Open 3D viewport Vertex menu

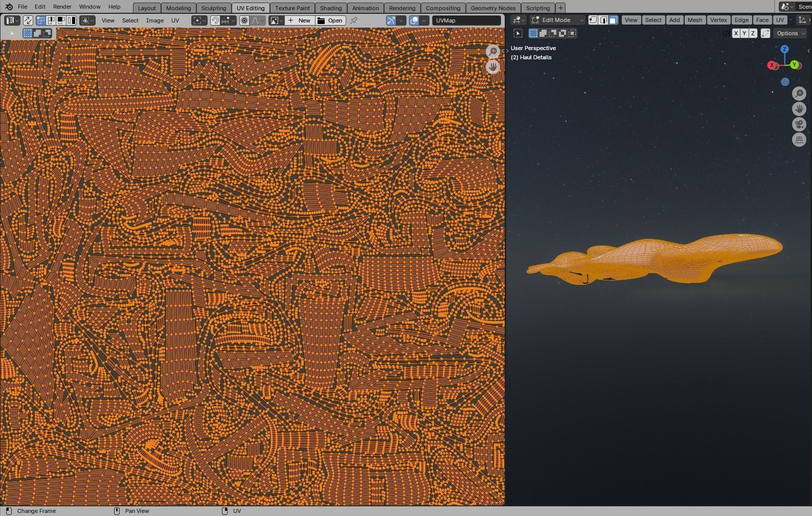pyautogui.click(x=718, y=20)
